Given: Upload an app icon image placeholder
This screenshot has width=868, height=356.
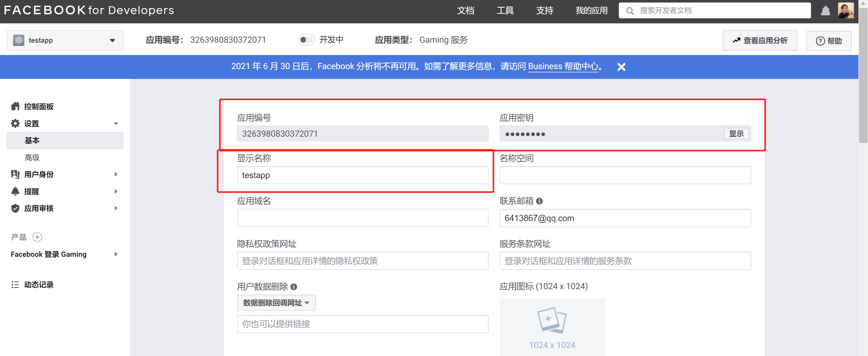Looking at the screenshot, I should click(x=552, y=327).
